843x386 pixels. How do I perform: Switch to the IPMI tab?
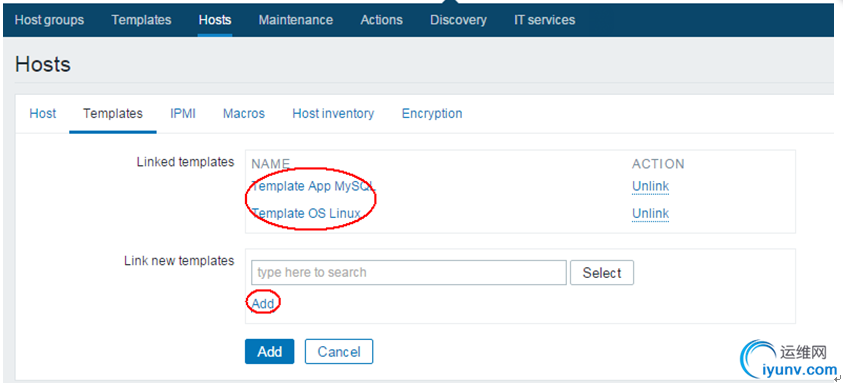[x=183, y=114]
